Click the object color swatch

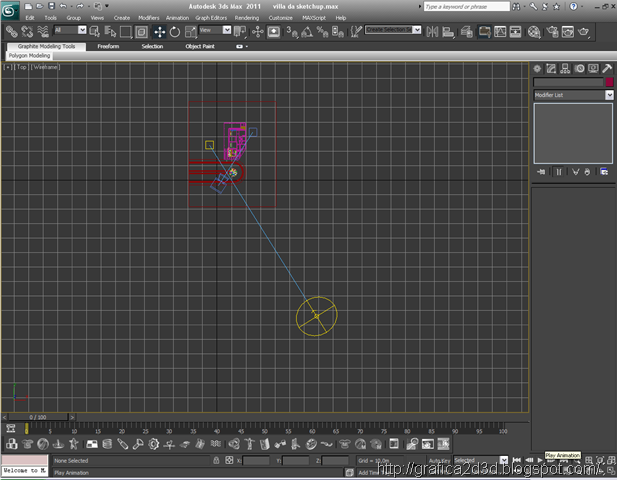(x=609, y=82)
